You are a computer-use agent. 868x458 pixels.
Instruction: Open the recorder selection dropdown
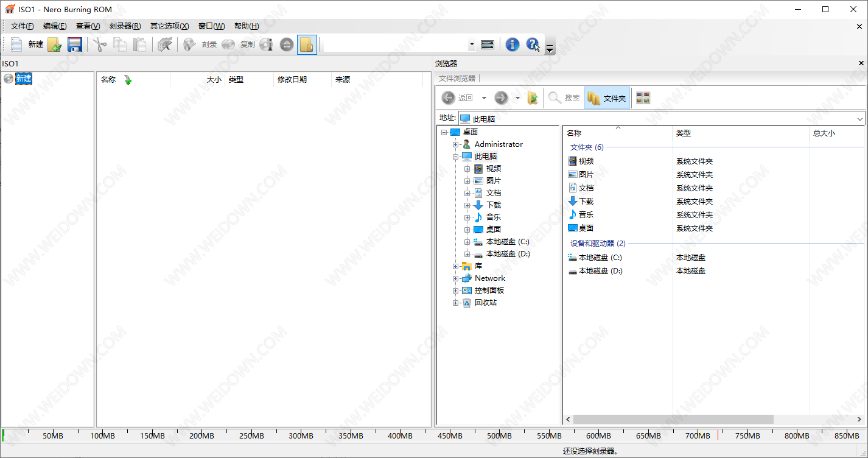tap(472, 44)
